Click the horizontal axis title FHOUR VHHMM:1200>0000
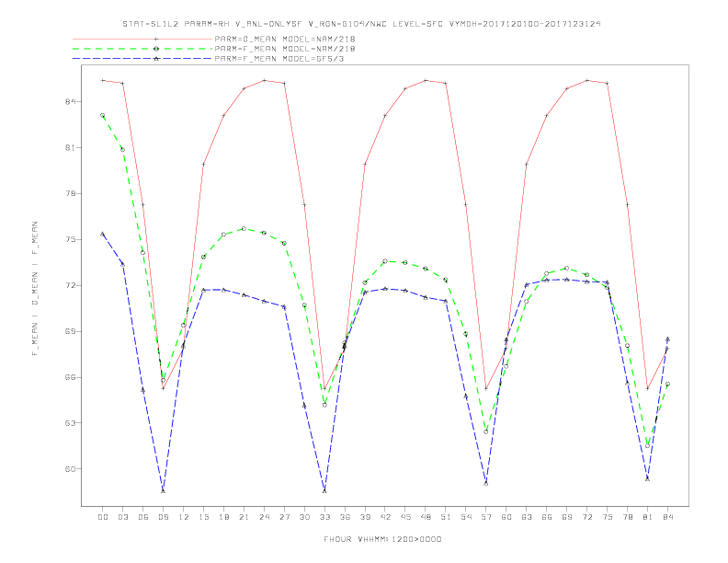This screenshot has width=728, height=563. point(382,539)
